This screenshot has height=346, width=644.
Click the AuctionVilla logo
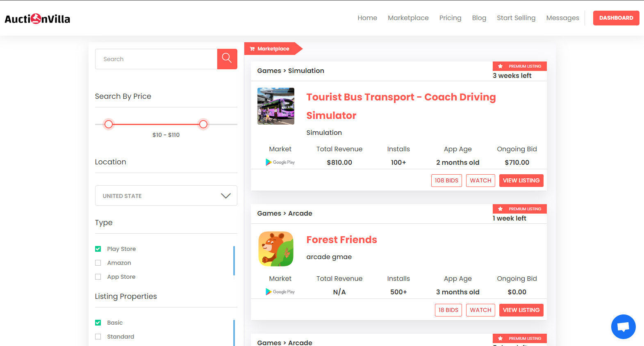pyautogui.click(x=37, y=18)
